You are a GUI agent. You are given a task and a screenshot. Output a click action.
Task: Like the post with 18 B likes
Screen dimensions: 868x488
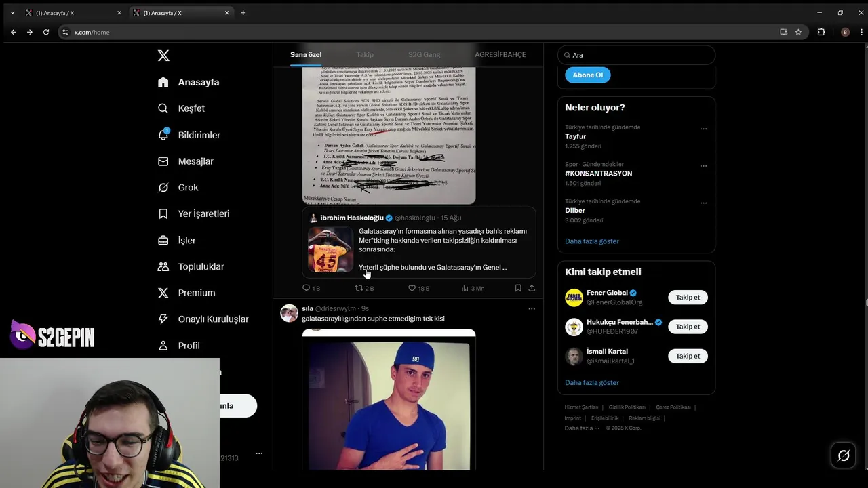tap(418, 288)
